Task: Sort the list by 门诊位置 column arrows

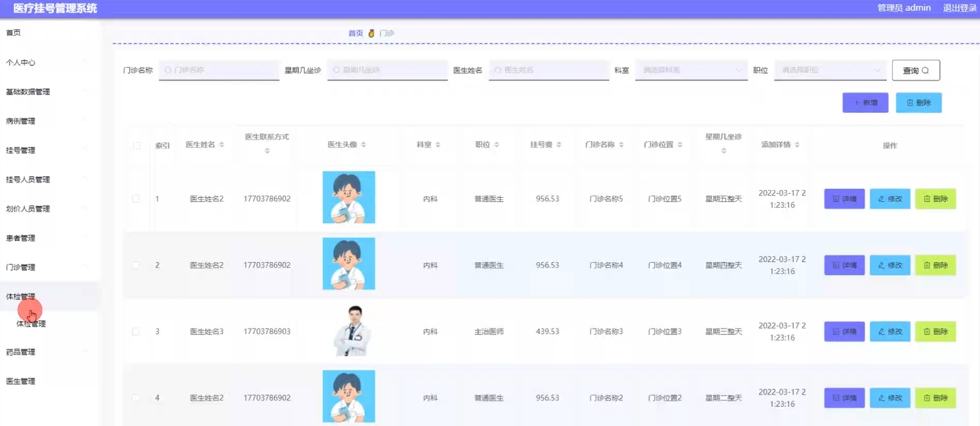Action: click(680, 145)
